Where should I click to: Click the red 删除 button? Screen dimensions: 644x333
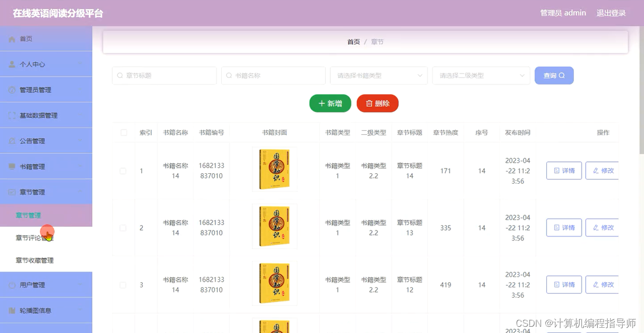coord(378,104)
